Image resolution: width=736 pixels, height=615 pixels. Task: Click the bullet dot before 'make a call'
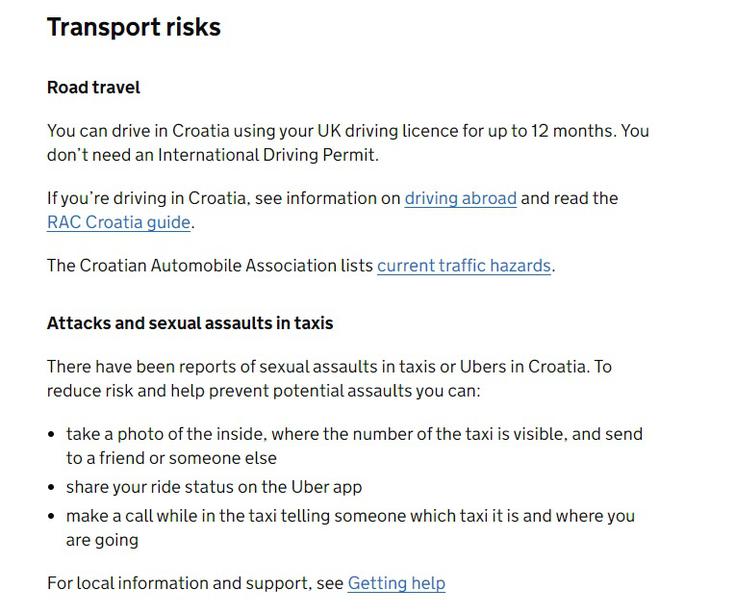pos(52,516)
